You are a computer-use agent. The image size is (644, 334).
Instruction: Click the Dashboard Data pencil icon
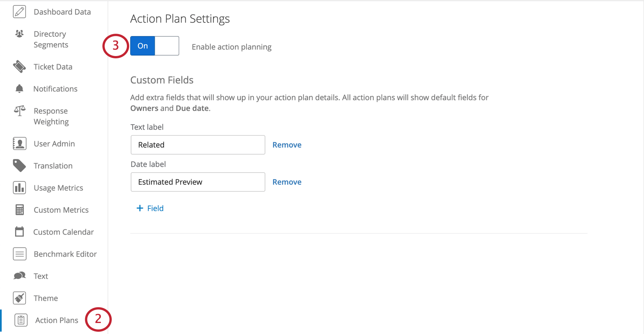(x=19, y=12)
